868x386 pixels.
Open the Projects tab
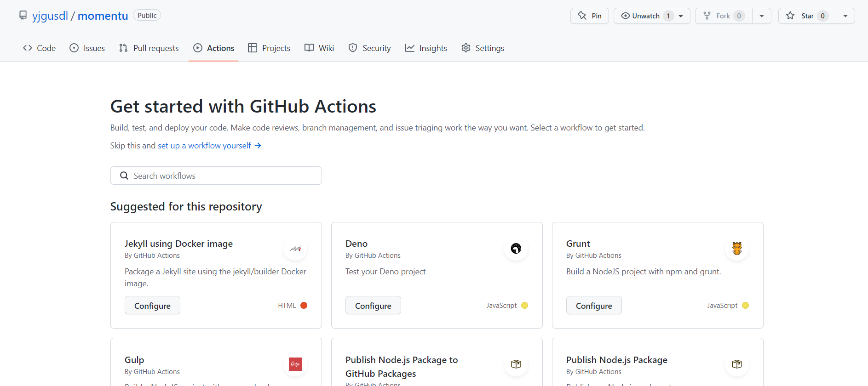click(269, 48)
